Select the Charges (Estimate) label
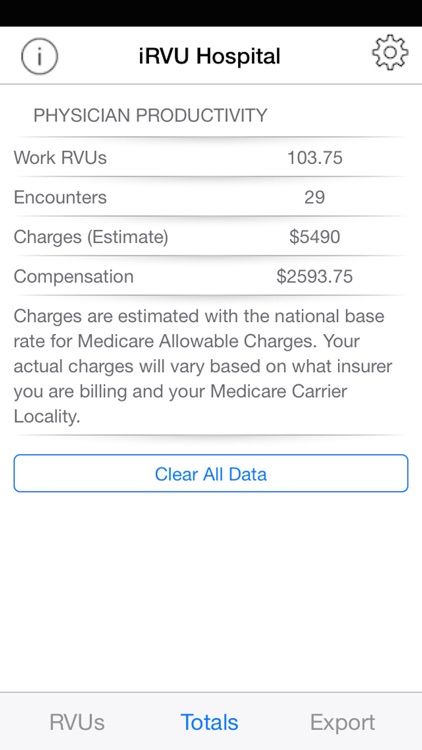Image resolution: width=422 pixels, height=750 pixels. [91, 237]
